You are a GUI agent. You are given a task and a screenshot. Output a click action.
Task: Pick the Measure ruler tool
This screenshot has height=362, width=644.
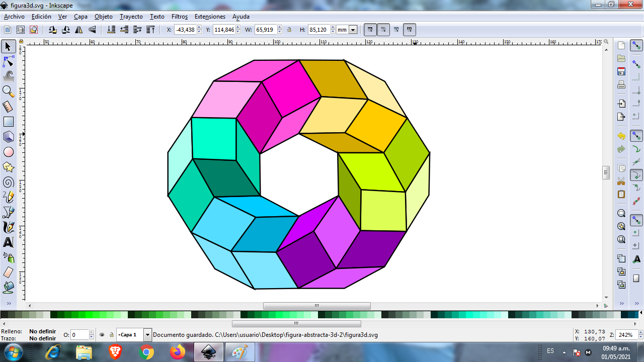(x=8, y=107)
